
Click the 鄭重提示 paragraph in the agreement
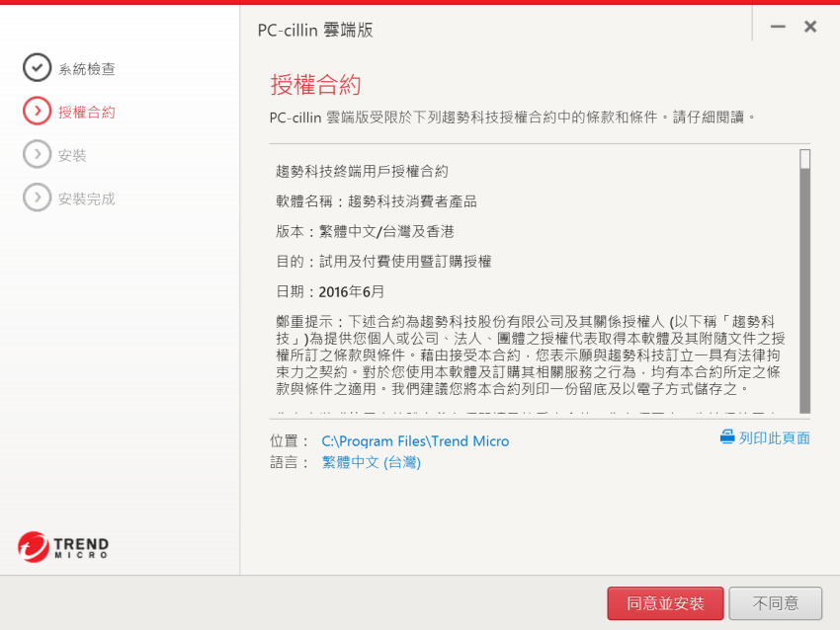(x=531, y=354)
